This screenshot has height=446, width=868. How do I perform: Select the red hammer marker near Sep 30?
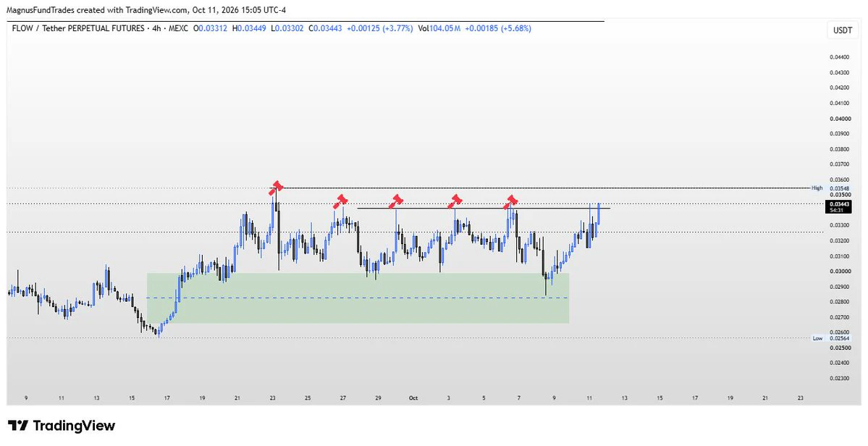(x=395, y=201)
